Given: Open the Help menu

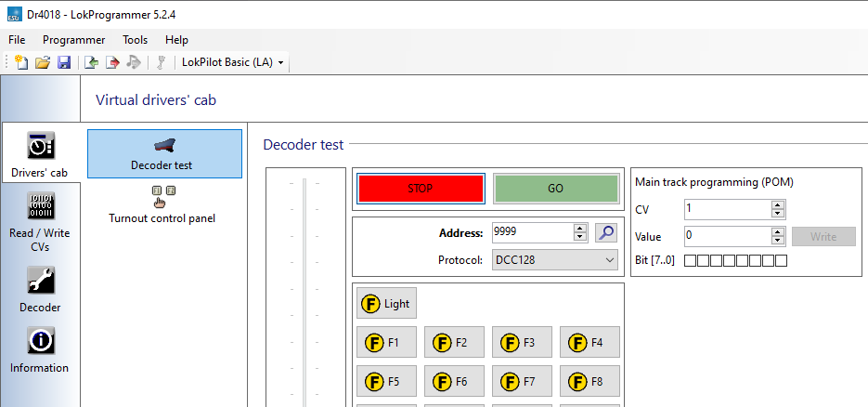Looking at the screenshot, I should (176, 40).
